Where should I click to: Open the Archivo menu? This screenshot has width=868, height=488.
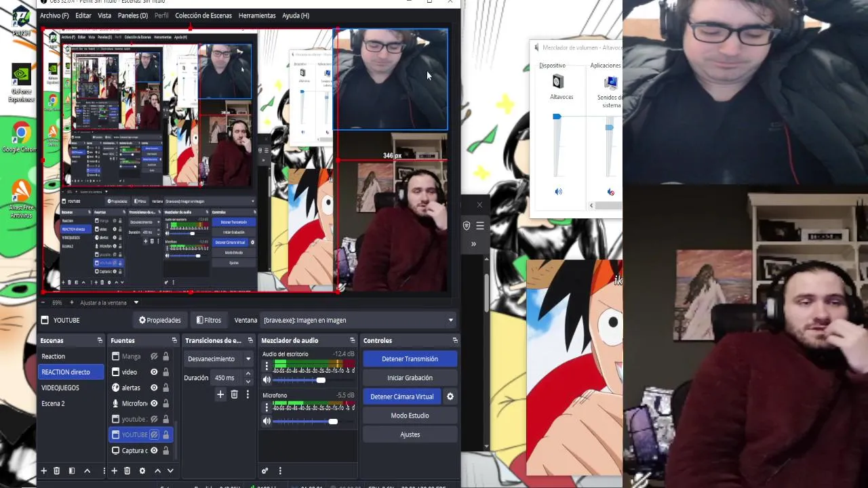click(54, 16)
